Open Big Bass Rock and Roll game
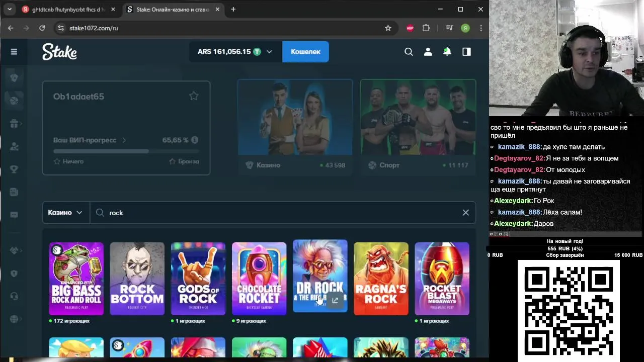The width and height of the screenshot is (644, 362). pyautogui.click(x=76, y=279)
